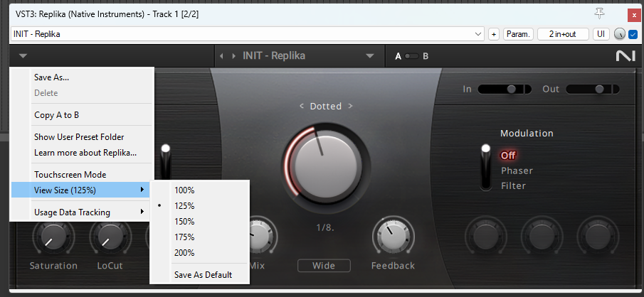Open the 2 in+out routing button
This screenshot has height=297, width=644.
pyautogui.click(x=563, y=34)
